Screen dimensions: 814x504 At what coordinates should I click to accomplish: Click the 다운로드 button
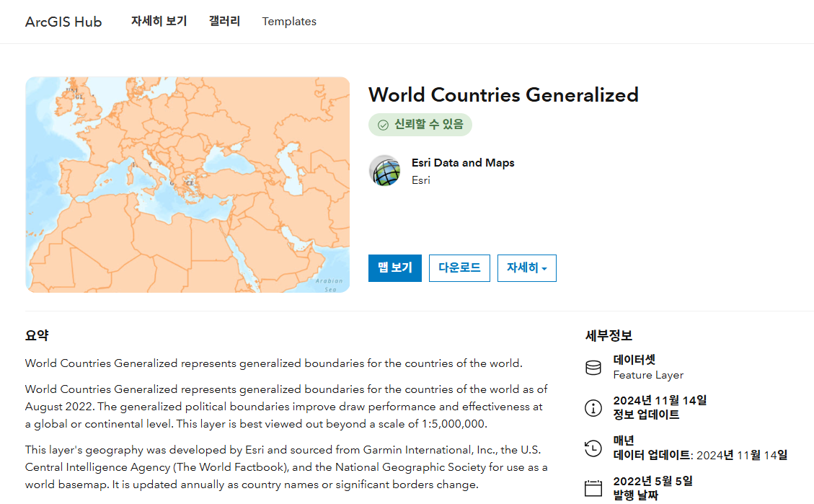tap(459, 268)
